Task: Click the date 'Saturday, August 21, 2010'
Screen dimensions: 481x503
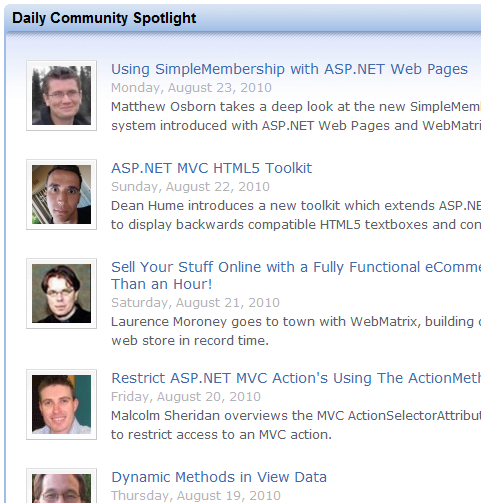Action: [195, 303]
